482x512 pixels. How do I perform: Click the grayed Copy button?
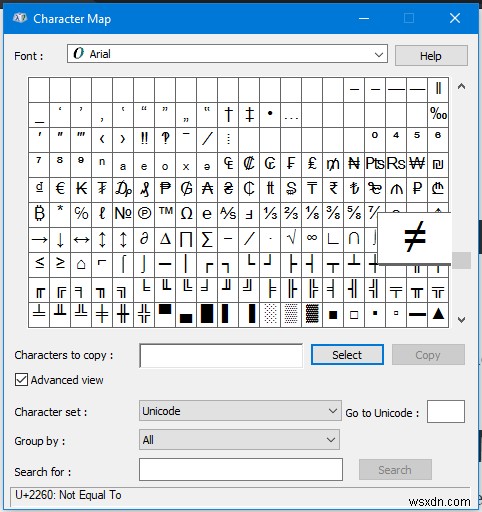tap(428, 355)
